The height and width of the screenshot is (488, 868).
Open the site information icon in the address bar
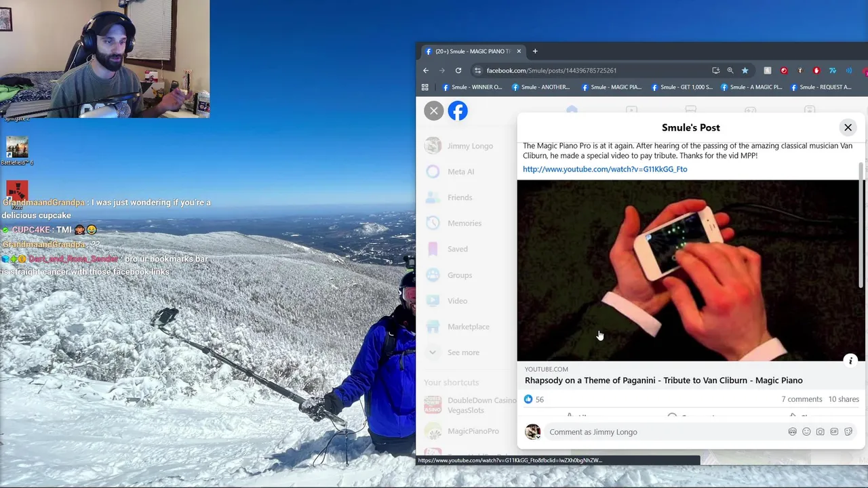(477, 70)
